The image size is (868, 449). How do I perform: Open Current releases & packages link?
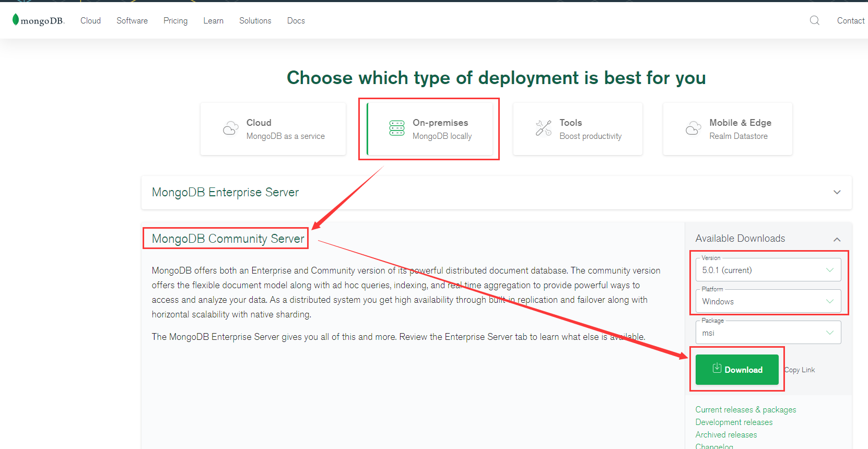[x=746, y=409]
